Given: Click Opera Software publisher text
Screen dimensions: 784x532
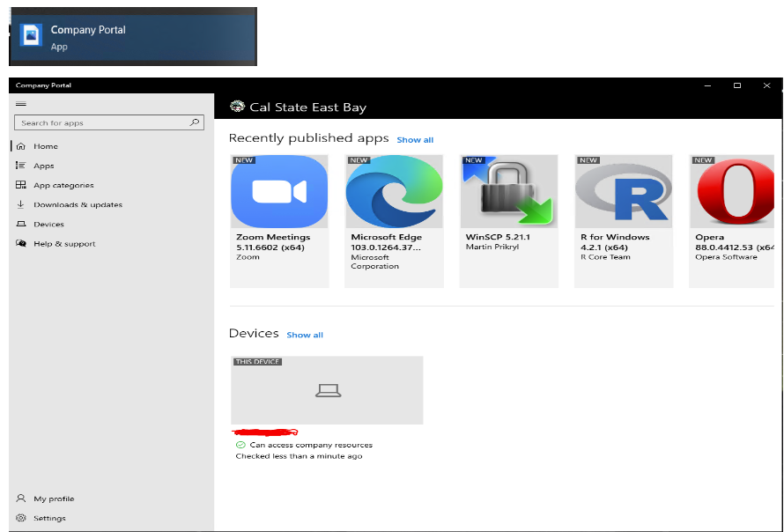Looking at the screenshot, I should coord(726,257).
